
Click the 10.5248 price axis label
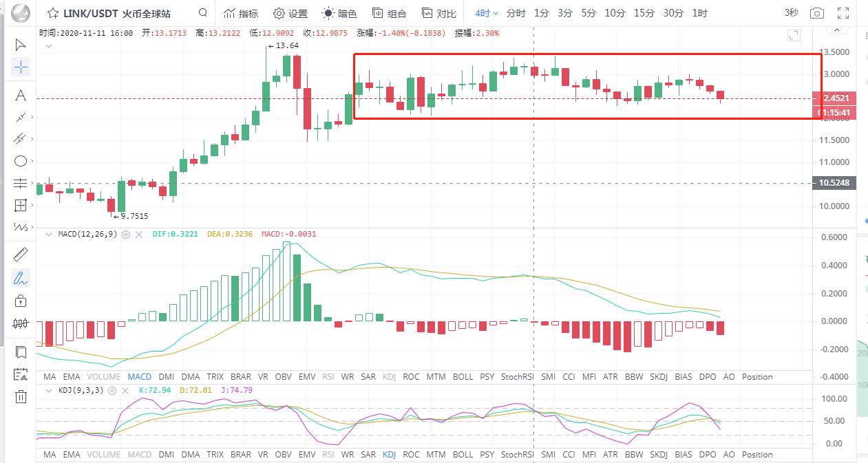(x=834, y=183)
